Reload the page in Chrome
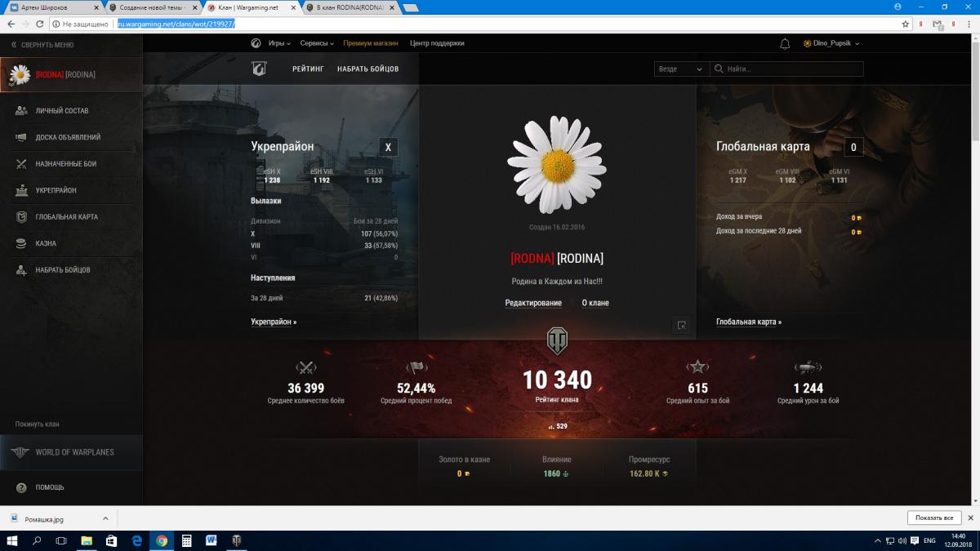This screenshot has width=980, height=551. tap(41, 24)
